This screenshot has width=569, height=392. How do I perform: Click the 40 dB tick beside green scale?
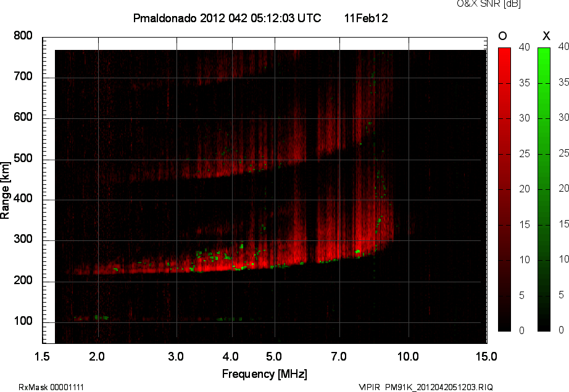pyautogui.click(x=562, y=46)
